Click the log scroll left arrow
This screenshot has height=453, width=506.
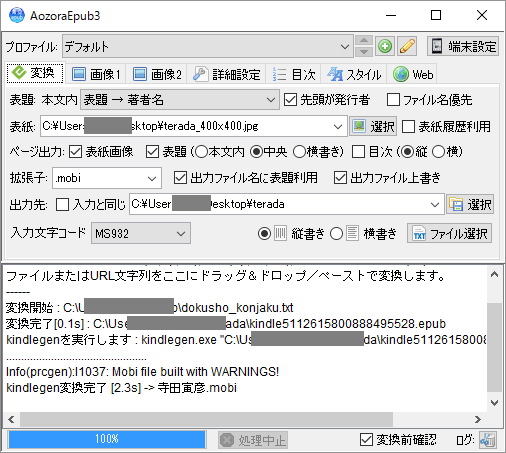(11, 419)
